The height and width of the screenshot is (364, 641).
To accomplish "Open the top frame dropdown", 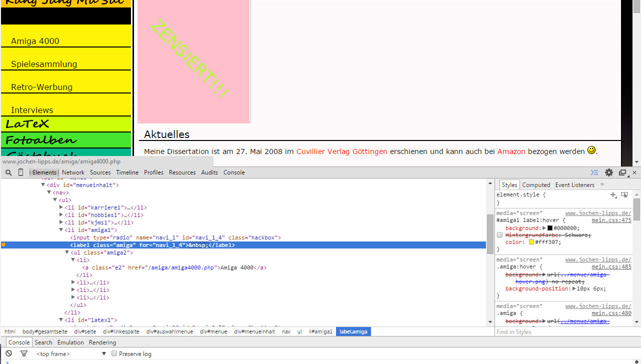I will pyautogui.click(x=71, y=353).
